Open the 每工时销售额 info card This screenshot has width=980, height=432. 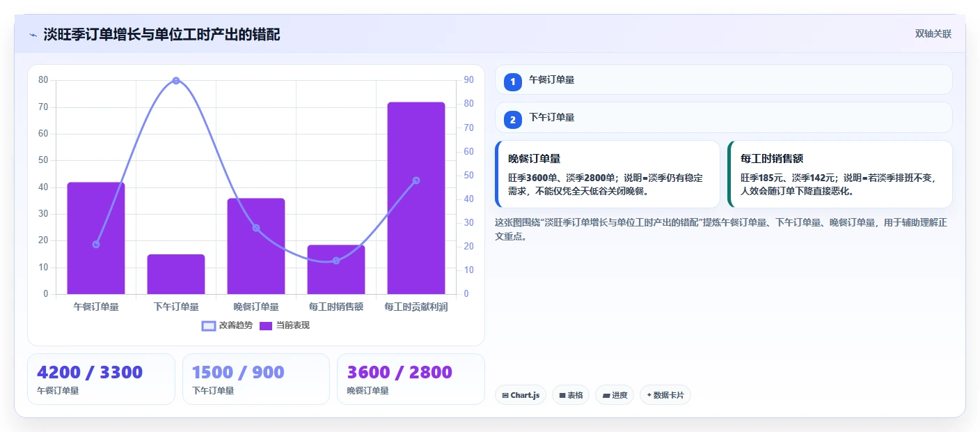click(x=839, y=174)
